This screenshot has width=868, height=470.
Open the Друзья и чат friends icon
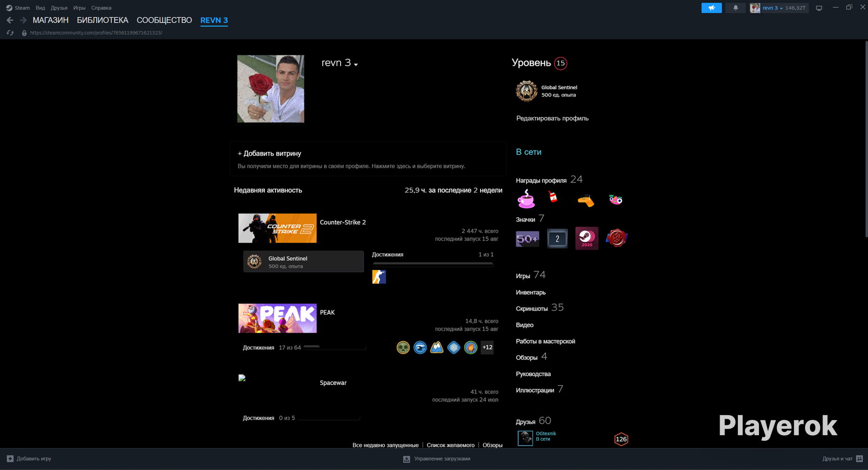point(860,459)
